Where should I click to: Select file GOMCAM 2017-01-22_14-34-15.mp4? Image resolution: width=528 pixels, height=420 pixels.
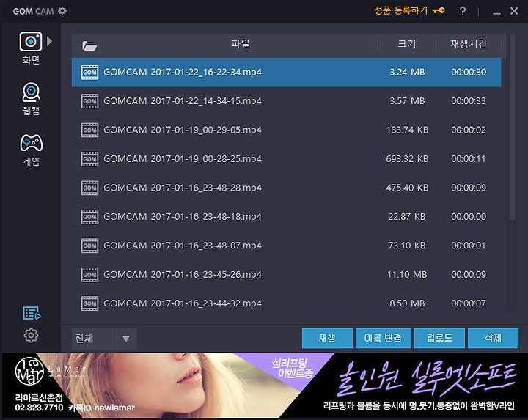(183, 101)
